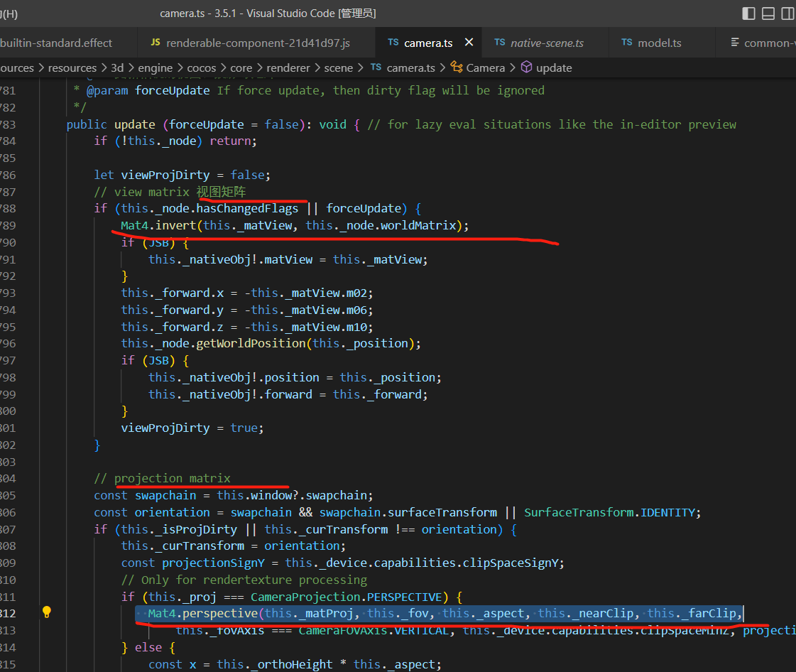Click the Camera class icon in breadcrumb
Viewport: 796px width, 672px height.
pos(457,67)
